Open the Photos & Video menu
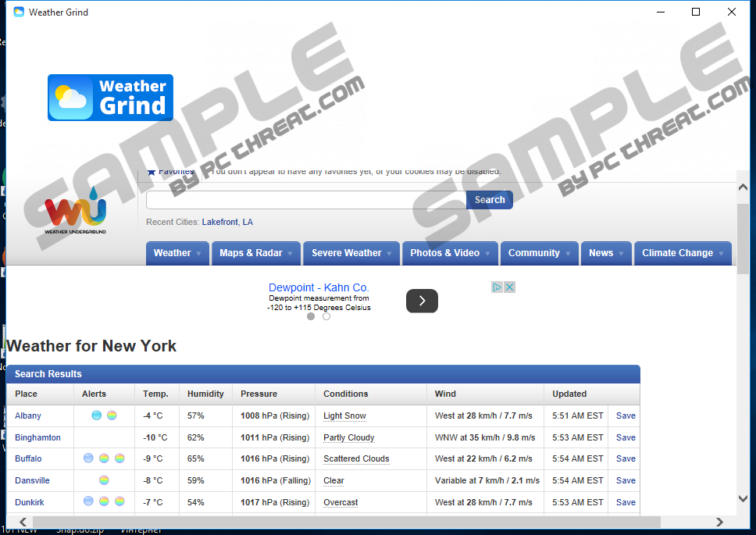Viewport: 756px width, 535px height. coord(449,253)
